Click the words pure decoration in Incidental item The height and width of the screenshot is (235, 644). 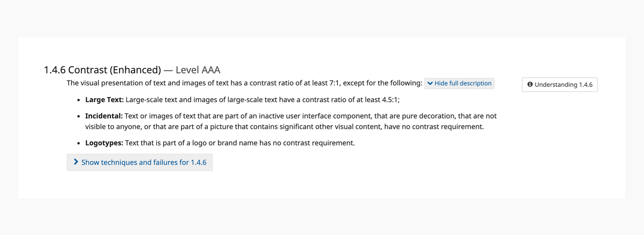click(425, 116)
